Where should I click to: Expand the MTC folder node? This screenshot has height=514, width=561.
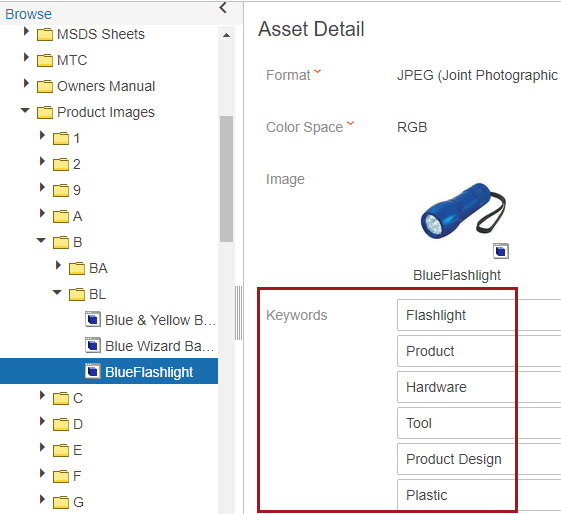click(x=26, y=57)
